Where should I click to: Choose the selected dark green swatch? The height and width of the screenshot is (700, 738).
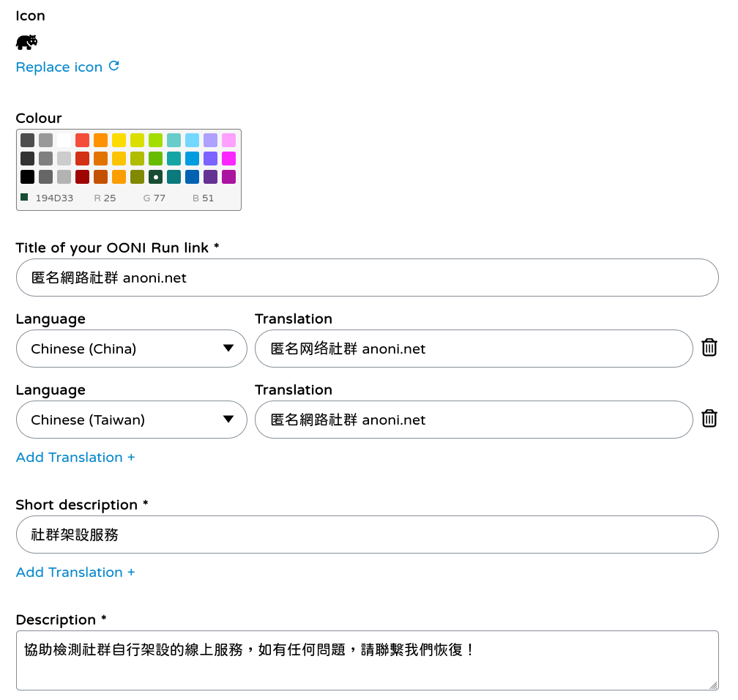click(155, 176)
